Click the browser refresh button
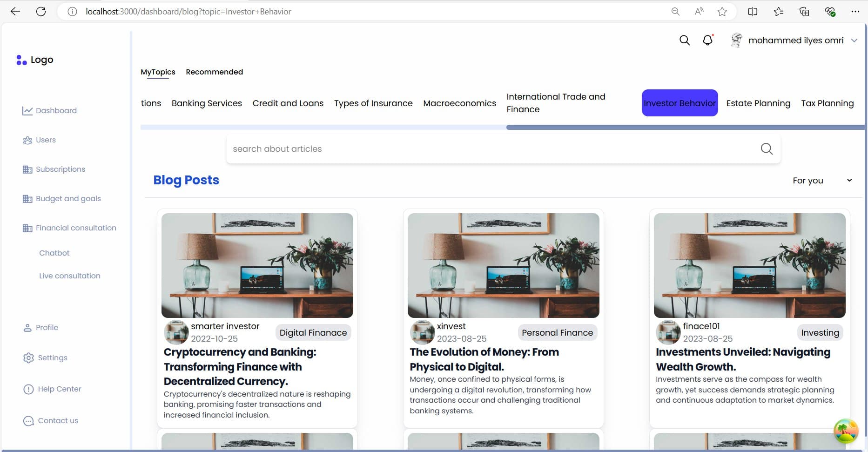Screen dimensions: 868x452 click(x=41, y=12)
